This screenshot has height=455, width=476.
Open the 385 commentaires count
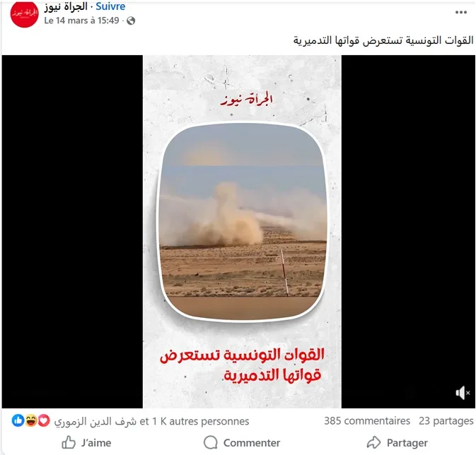pyautogui.click(x=367, y=421)
